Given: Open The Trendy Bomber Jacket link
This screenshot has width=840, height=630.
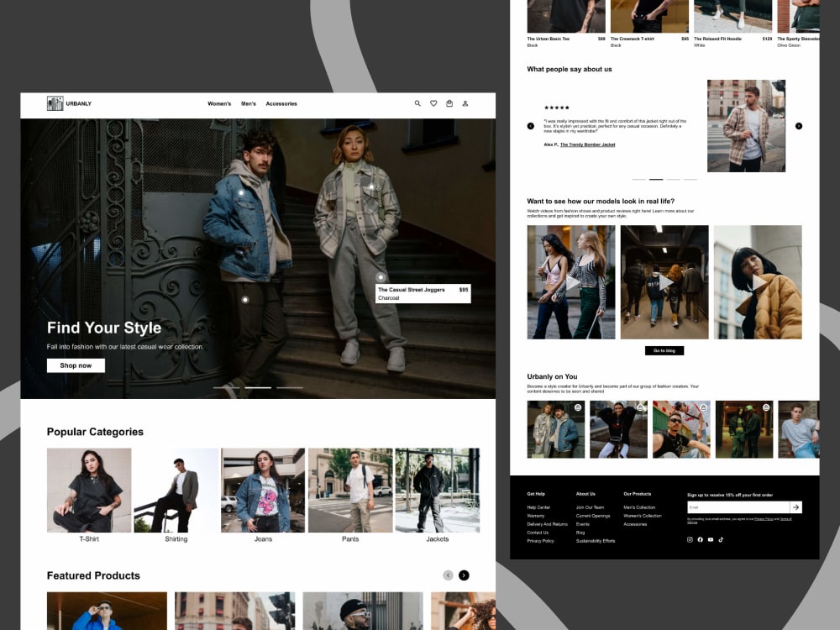Looking at the screenshot, I should coord(588,144).
